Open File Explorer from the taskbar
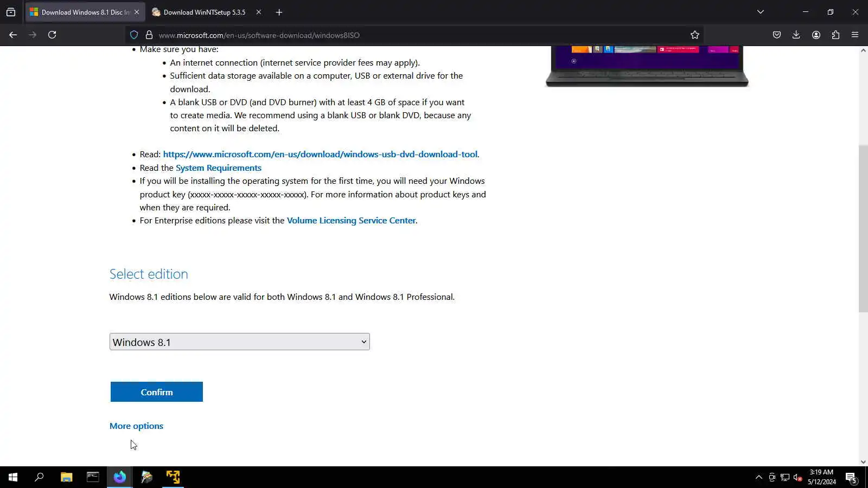 66,477
